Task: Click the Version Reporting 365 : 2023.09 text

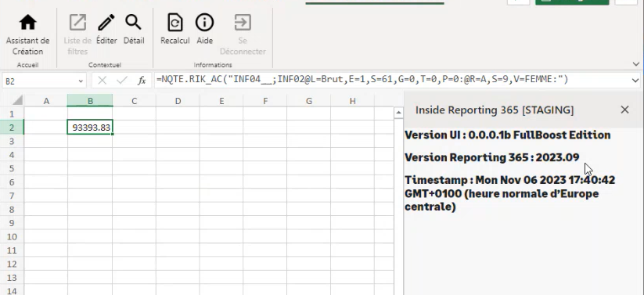Action: (491, 157)
